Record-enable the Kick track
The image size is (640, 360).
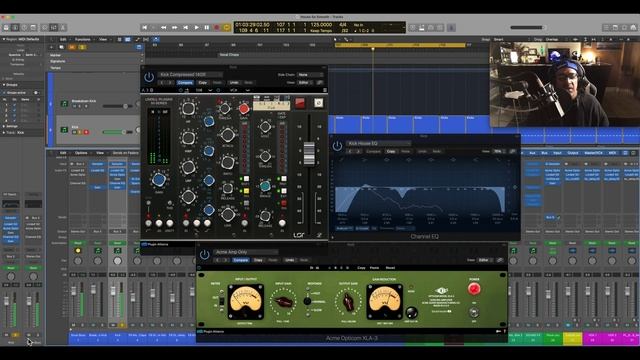[x=86, y=132]
